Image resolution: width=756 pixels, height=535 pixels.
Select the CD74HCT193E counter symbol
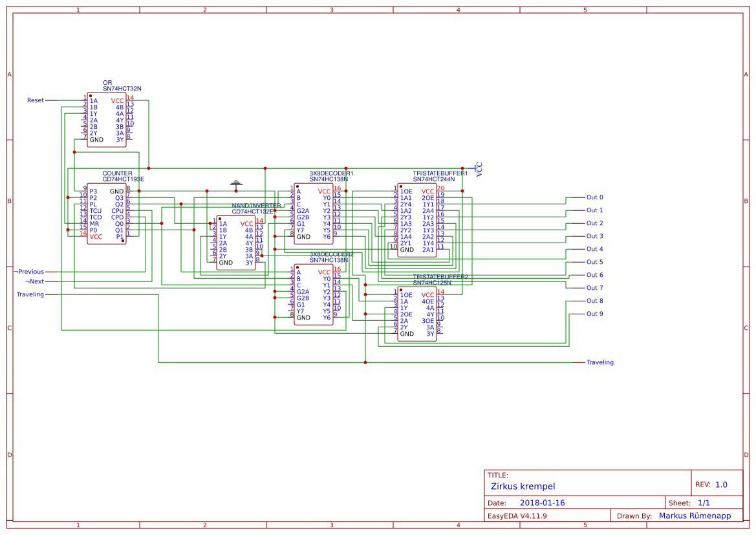click(107, 213)
